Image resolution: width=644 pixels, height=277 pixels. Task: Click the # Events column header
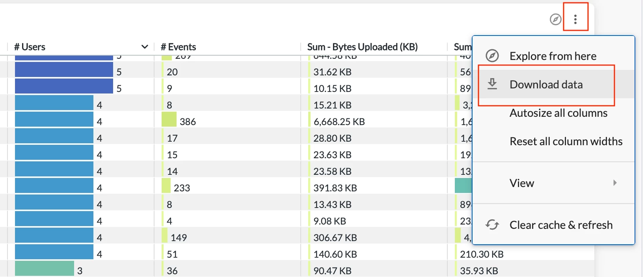pos(178,47)
